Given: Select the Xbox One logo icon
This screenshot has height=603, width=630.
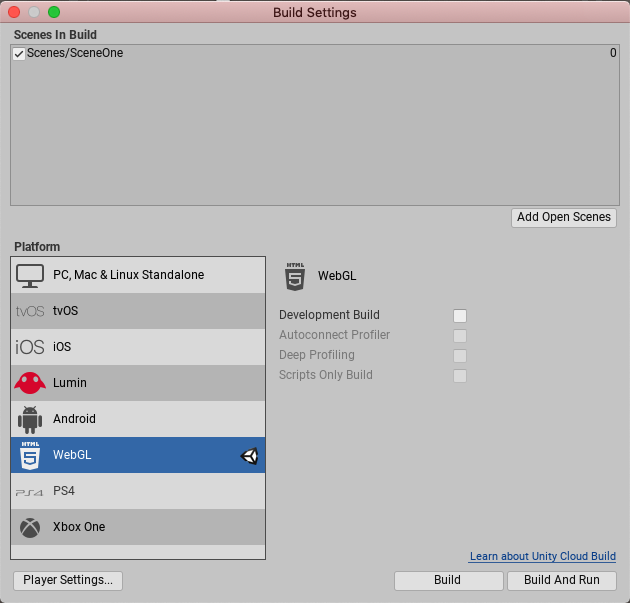Looking at the screenshot, I should [x=30, y=527].
